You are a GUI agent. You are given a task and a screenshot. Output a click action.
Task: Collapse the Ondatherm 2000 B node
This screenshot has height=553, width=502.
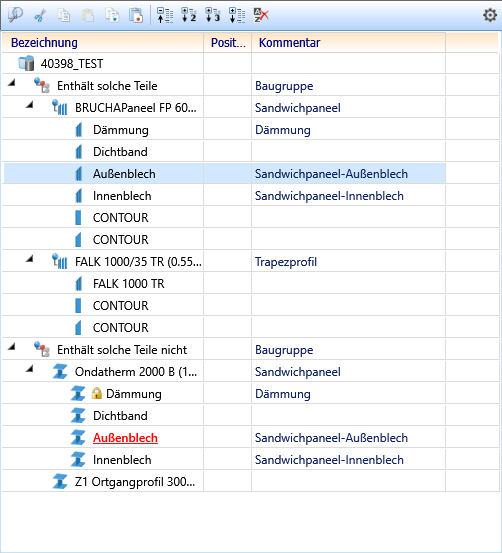[x=30, y=369]
